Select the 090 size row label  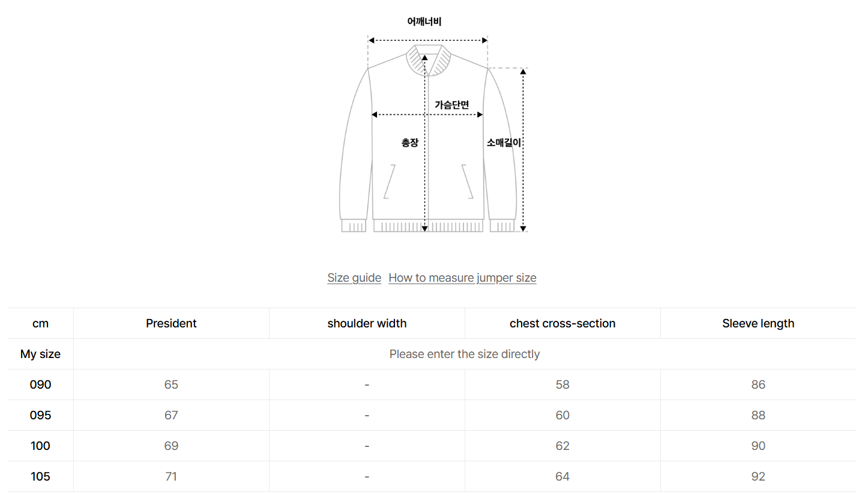tap(41, 384)
